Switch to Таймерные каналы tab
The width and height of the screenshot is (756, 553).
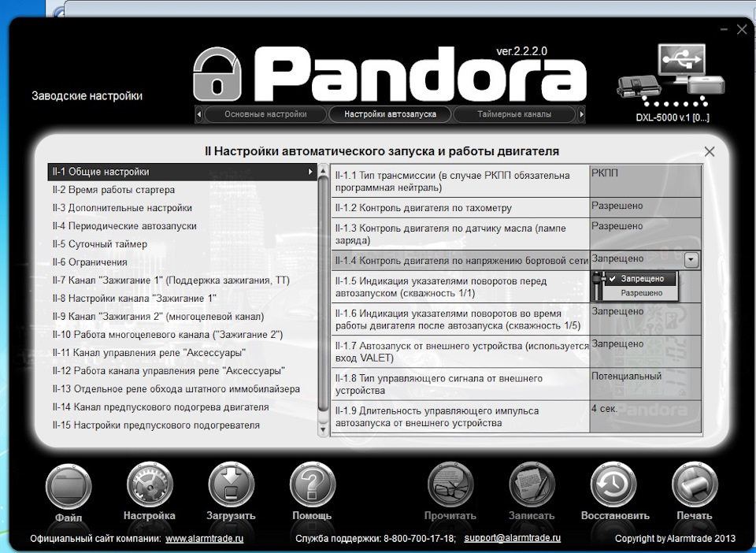(513, 114)
